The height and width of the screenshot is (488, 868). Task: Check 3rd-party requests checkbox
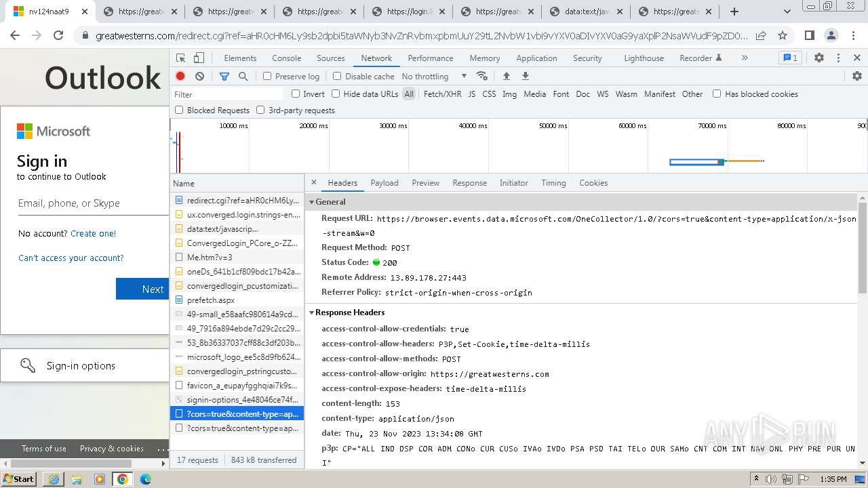260,110
